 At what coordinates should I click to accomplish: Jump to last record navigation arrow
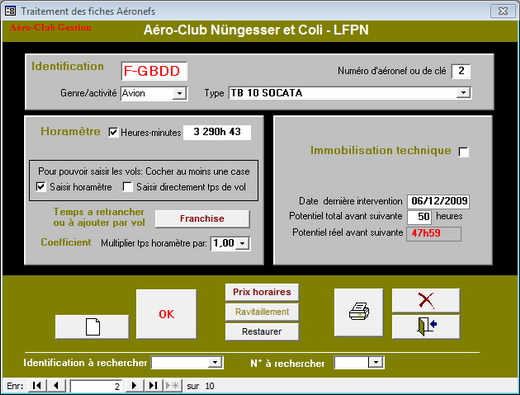tap(153, 386)
